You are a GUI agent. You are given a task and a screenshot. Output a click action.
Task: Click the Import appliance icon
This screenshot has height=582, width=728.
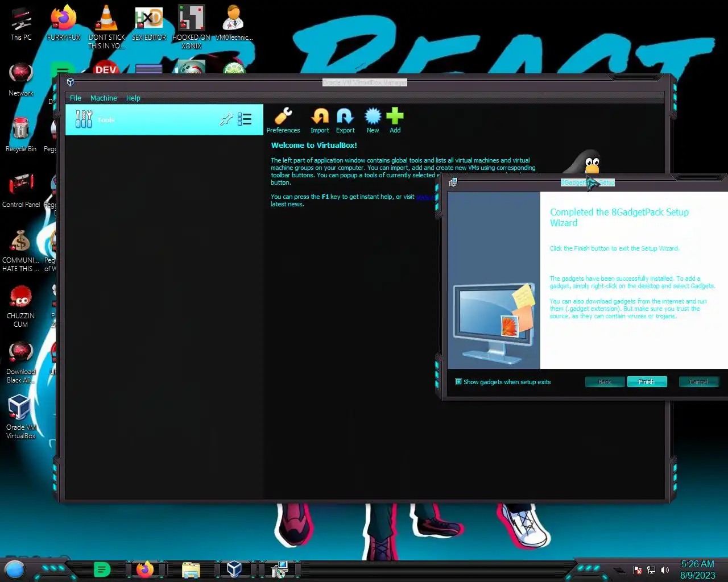(x=320, y=120)
